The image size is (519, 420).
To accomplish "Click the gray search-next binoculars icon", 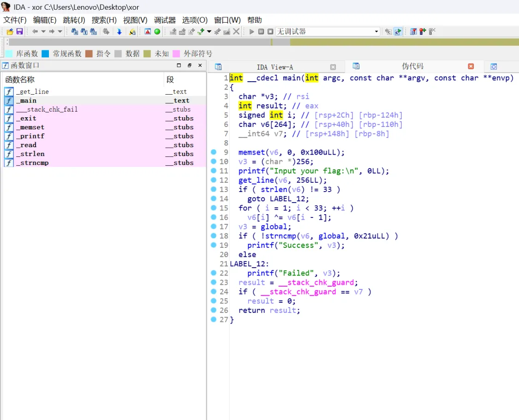I will point(106,31).
